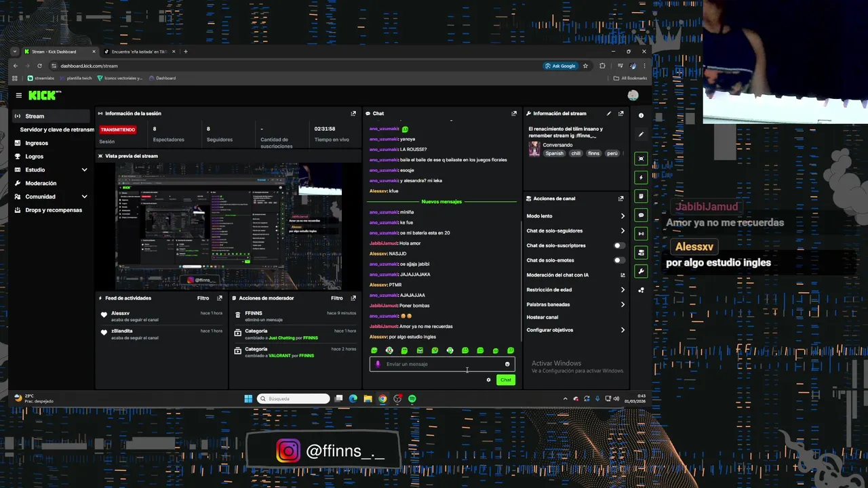Click Hostear canal

542,317
